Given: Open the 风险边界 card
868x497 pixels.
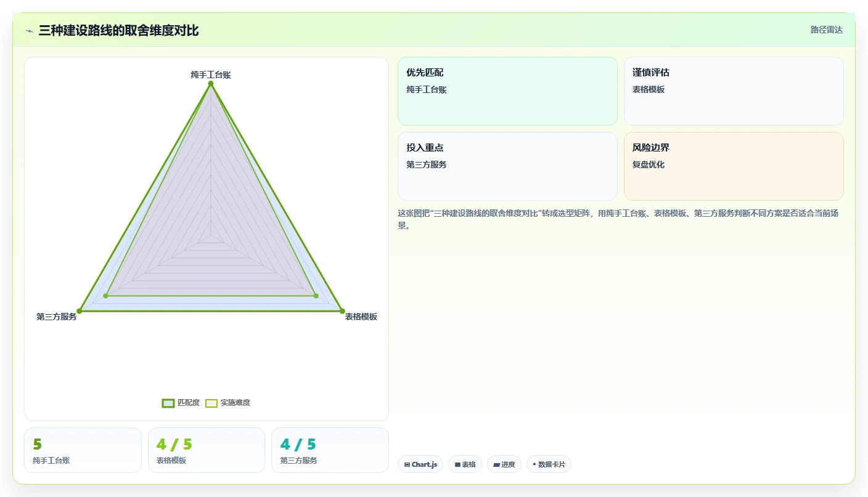Looking at the screenshot, I should pyautogui.click(x=734, y=166).
